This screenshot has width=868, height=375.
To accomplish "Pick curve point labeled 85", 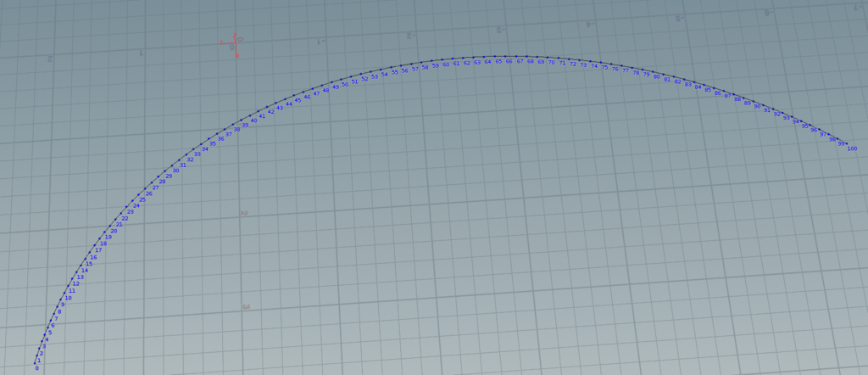I will tap(708, 90).
